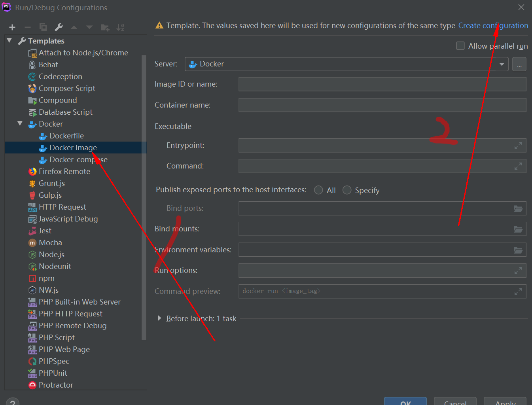
Task: Click the Container name input field
Action: [x=382, y=105]
